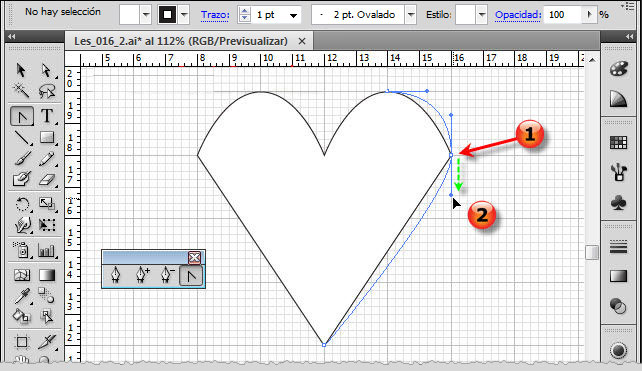Click the white Fill color swatch
Viewport: 642px width, 371px height.
click(x=129, y=15)
